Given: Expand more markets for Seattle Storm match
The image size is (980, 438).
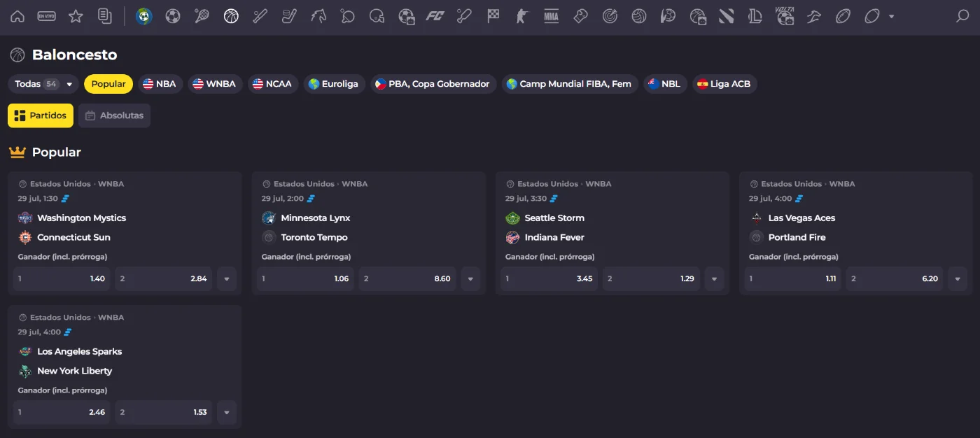Looking at the screenshot, I should (x=714, y=278).
